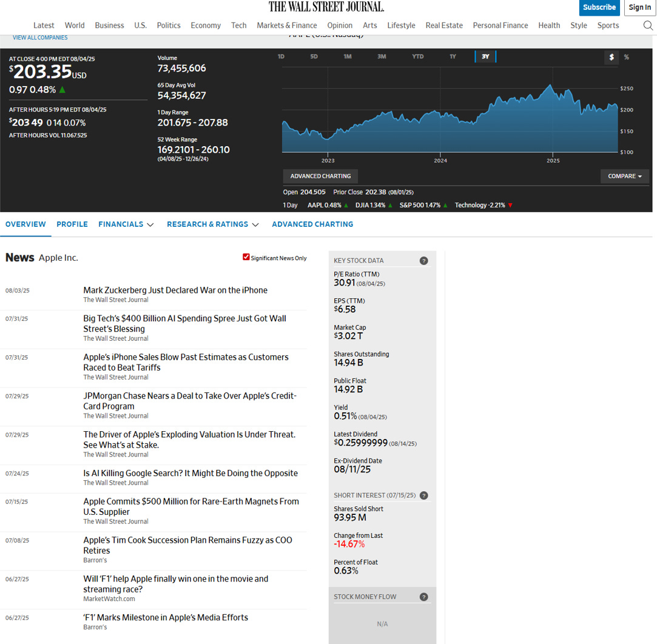This screenshot has height=644, width=657.
Task: Open the U.S. section
Action: click(x=140, y=25)
